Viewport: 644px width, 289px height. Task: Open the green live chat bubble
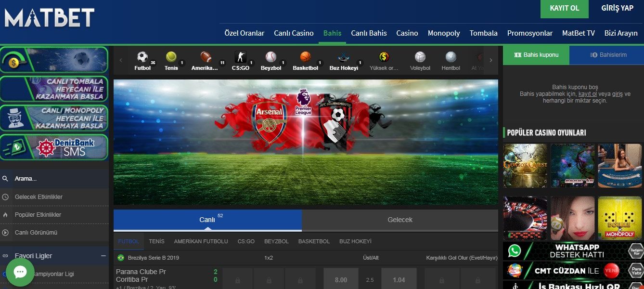point(20,272)
